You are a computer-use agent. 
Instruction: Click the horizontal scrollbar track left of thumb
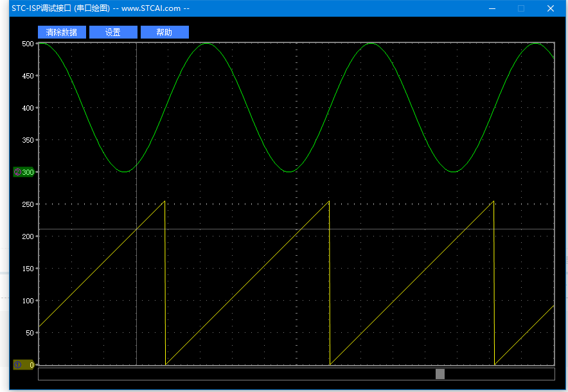tap(237, 374)
